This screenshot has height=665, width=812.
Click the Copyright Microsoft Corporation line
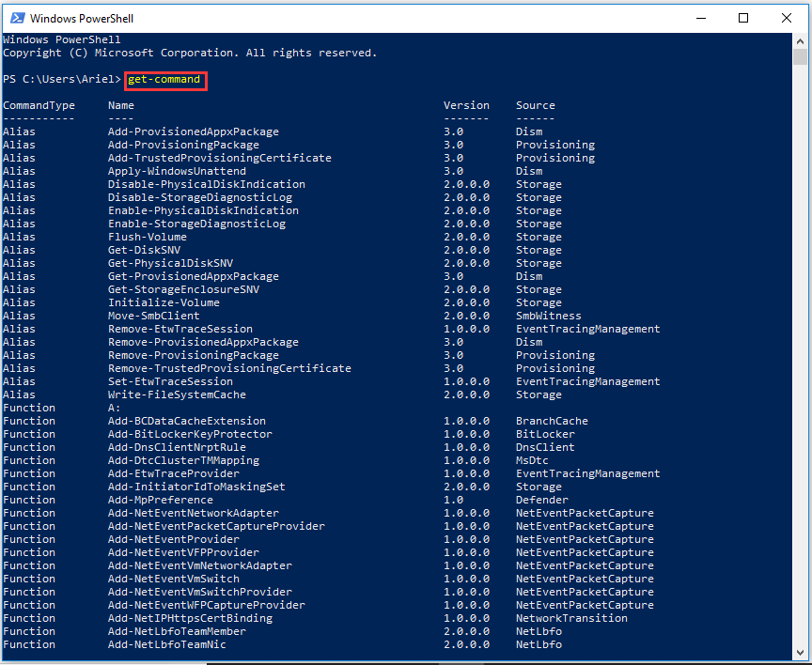click(x=190, y=53)
